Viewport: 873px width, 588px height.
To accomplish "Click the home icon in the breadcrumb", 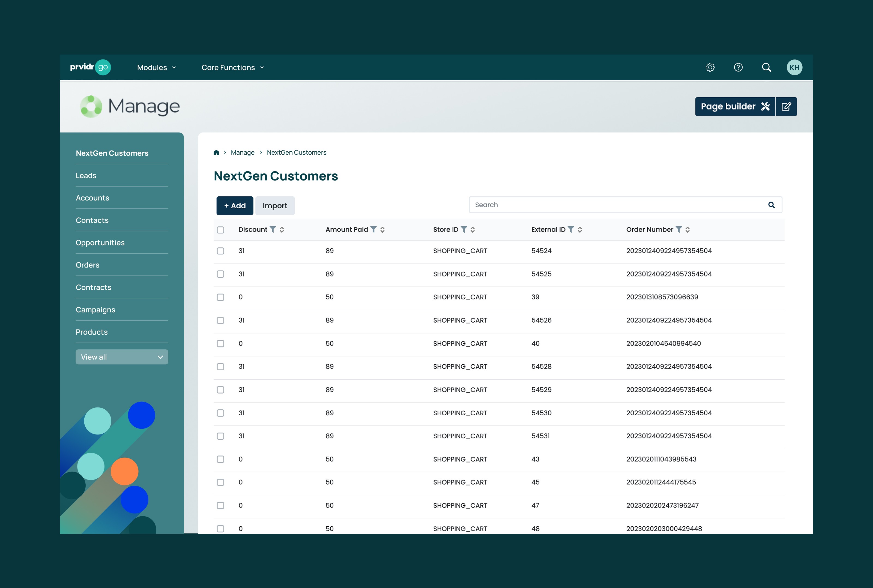I will click(x=216, y=152).
